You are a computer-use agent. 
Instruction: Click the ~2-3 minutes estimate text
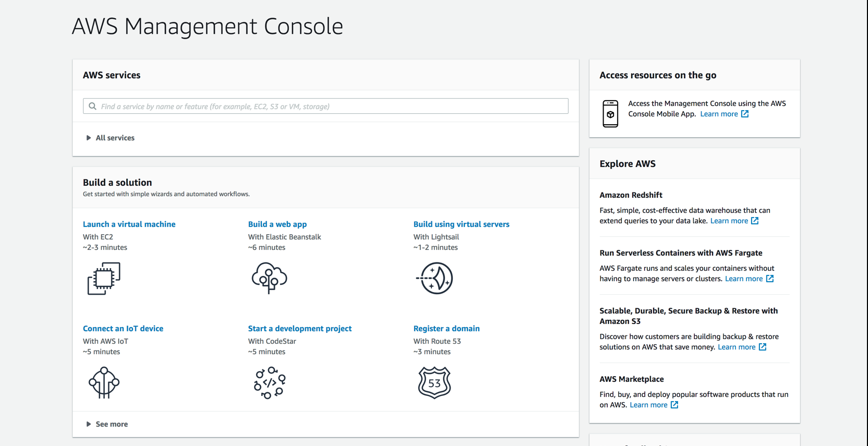coord(105,247)
